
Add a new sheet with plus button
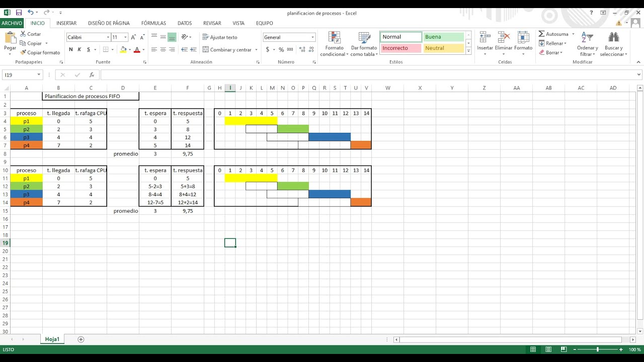click(81, 339)
